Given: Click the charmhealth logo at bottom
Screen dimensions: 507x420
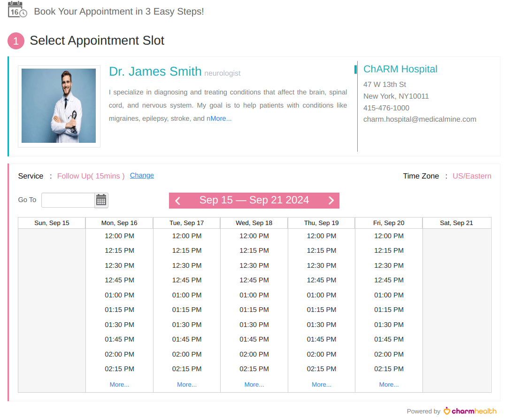Looking at the screenshot, I should pyautogui.click(x=470, y=411).
